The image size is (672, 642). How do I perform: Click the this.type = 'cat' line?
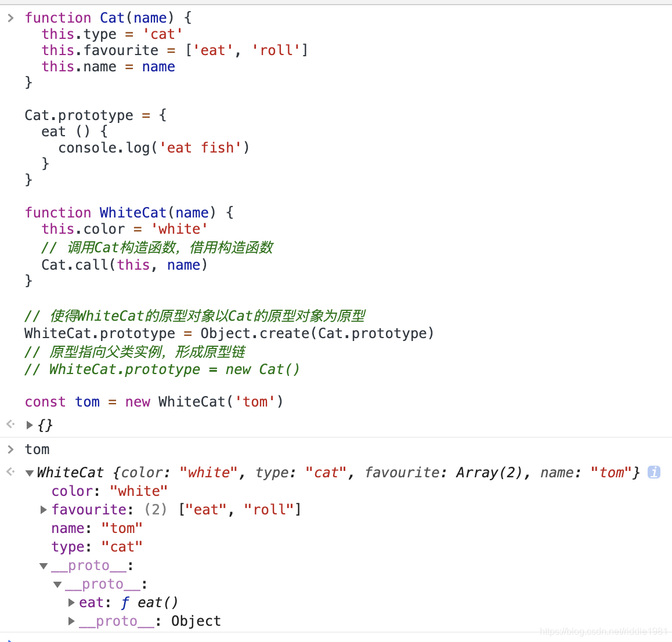[x=112, y=34]
